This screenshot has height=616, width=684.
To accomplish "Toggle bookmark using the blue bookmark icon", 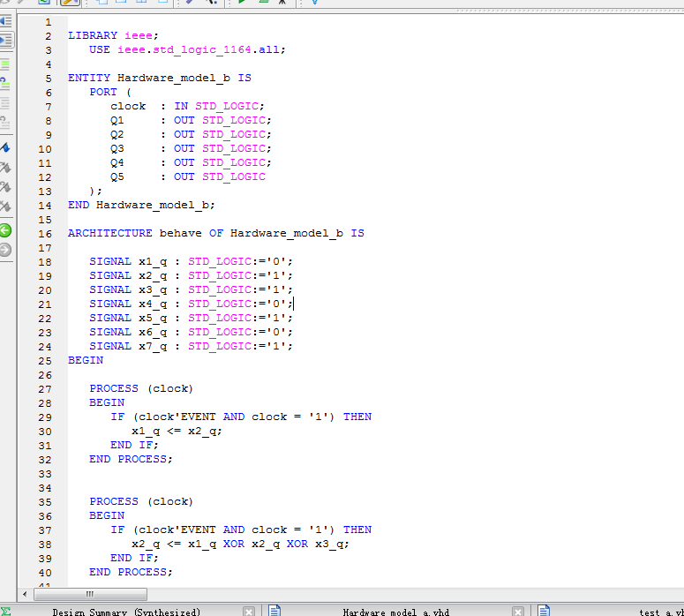I will tap(5, 146).
